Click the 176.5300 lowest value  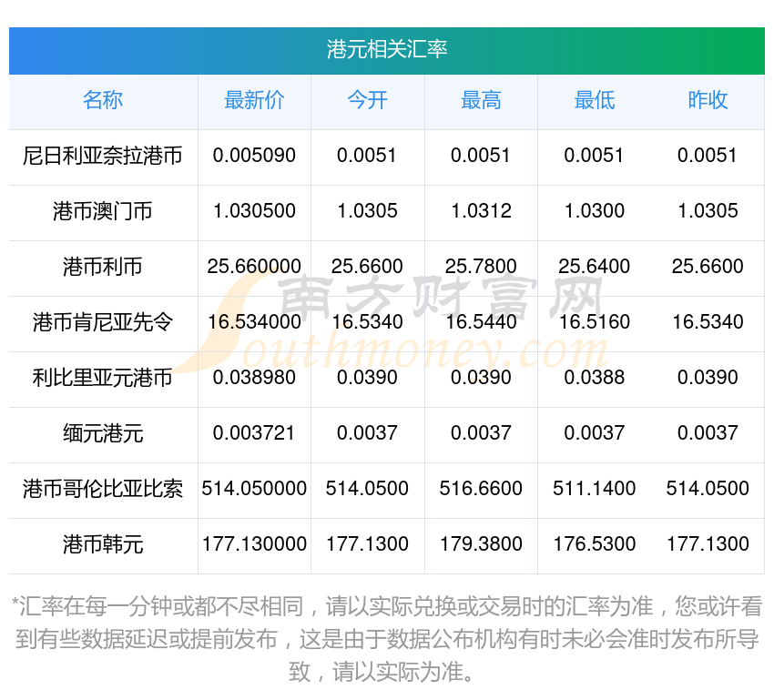click(x=595, y=544)
